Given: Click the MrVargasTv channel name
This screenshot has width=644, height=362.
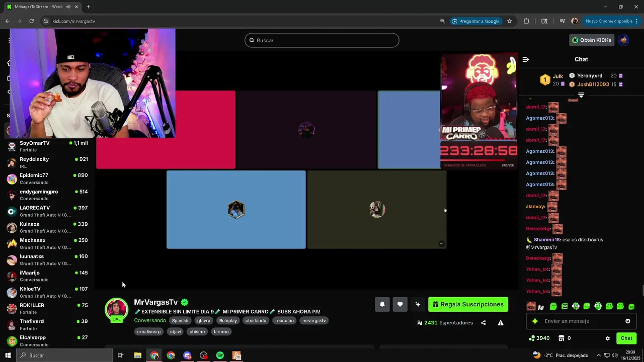Looking at the screenshot, I should tap(156, 302).
